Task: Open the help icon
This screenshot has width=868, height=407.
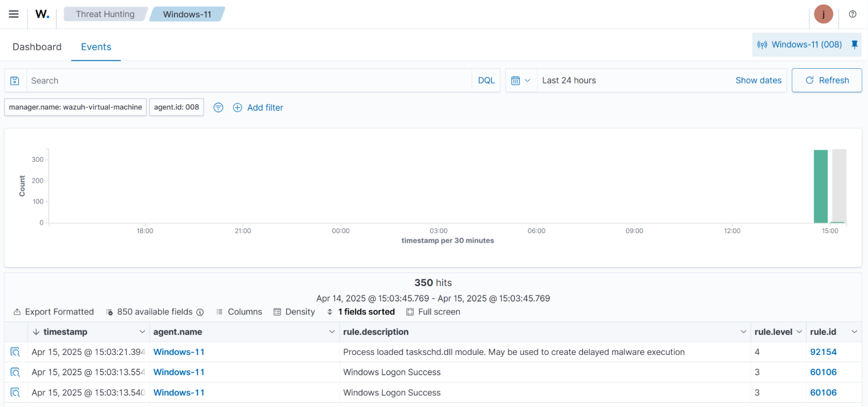Action: point(852,14)
